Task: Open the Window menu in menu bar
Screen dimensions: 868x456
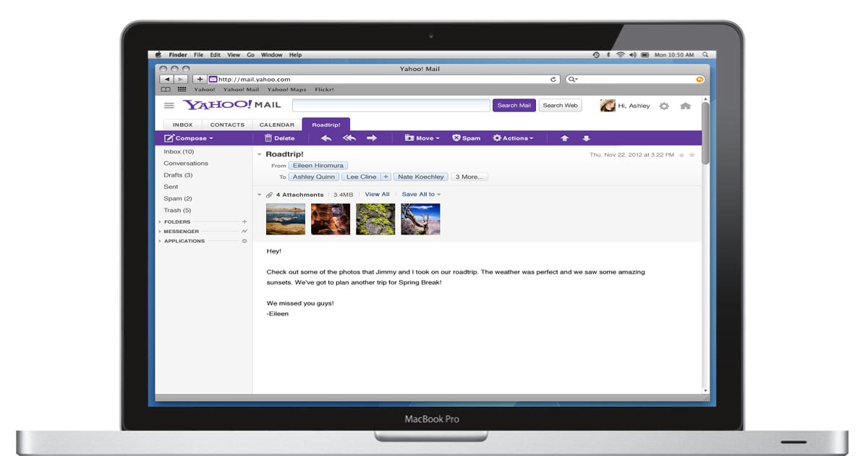Action: (272, 55)
